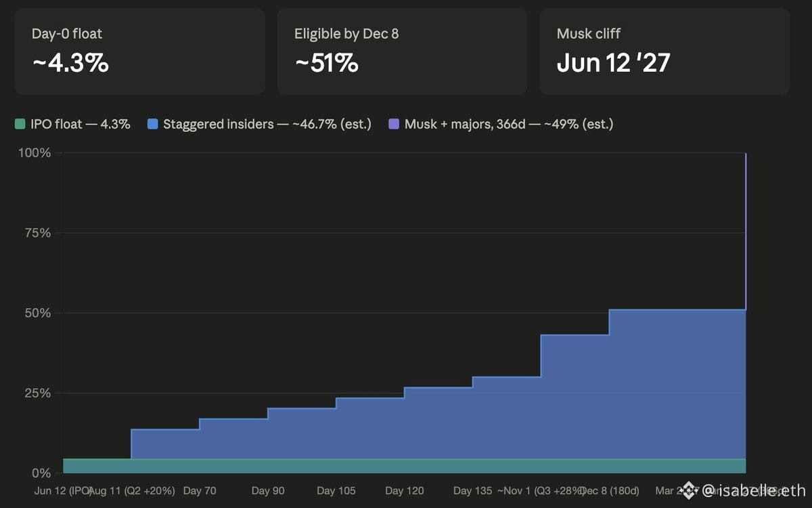Screen dimensions: 812x508
Task: Click the Day-0 float stat card
Action: tap(139, 51)
